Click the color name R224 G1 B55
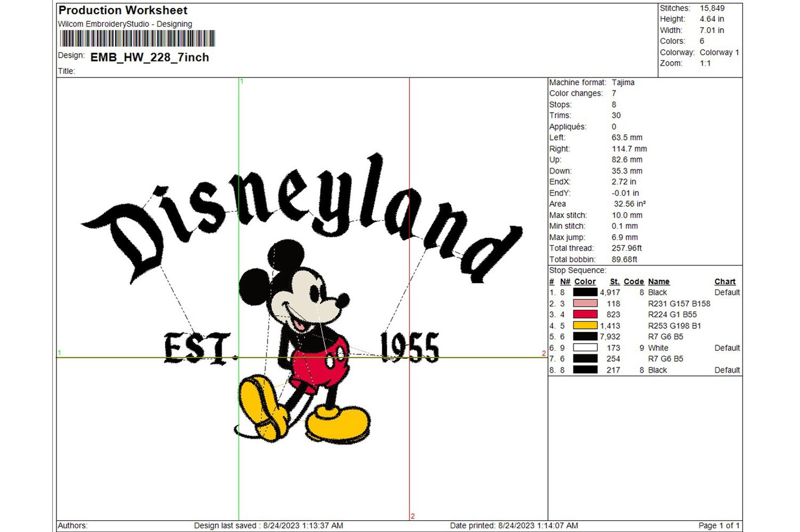 (x=673, y=315)
